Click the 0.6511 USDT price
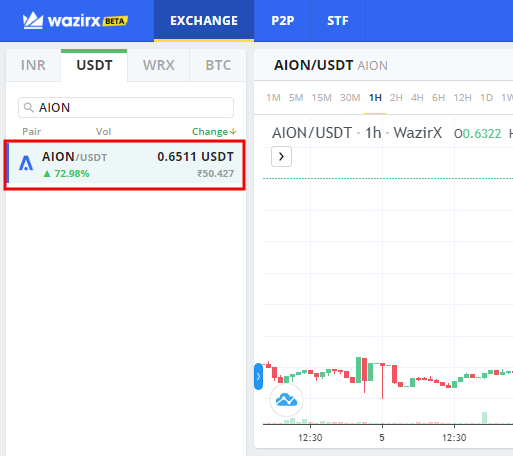Viewport: 513px width, 456px height. pyautogui.click(x=195, y=157)
